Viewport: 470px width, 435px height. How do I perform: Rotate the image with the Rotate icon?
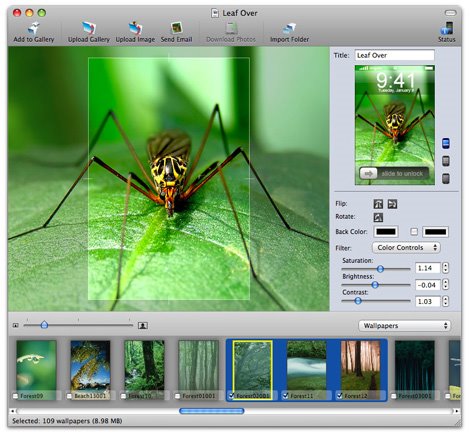pyautogui.click(x=378, y=217)
